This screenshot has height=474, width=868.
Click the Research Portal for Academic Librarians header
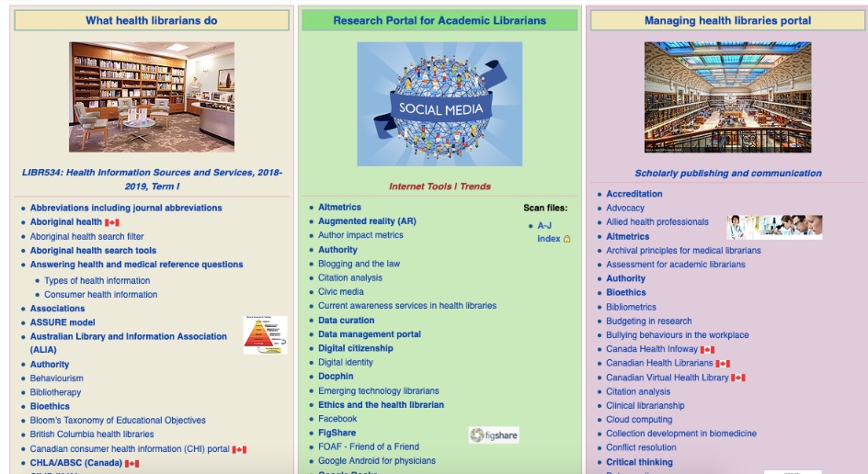[x=440, y=20]
